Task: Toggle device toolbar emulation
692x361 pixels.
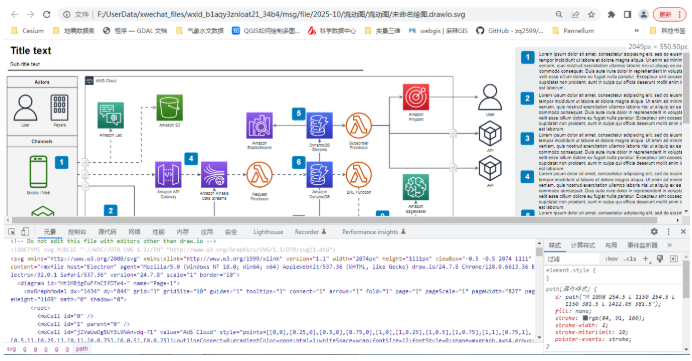Action: pos(25,232)
